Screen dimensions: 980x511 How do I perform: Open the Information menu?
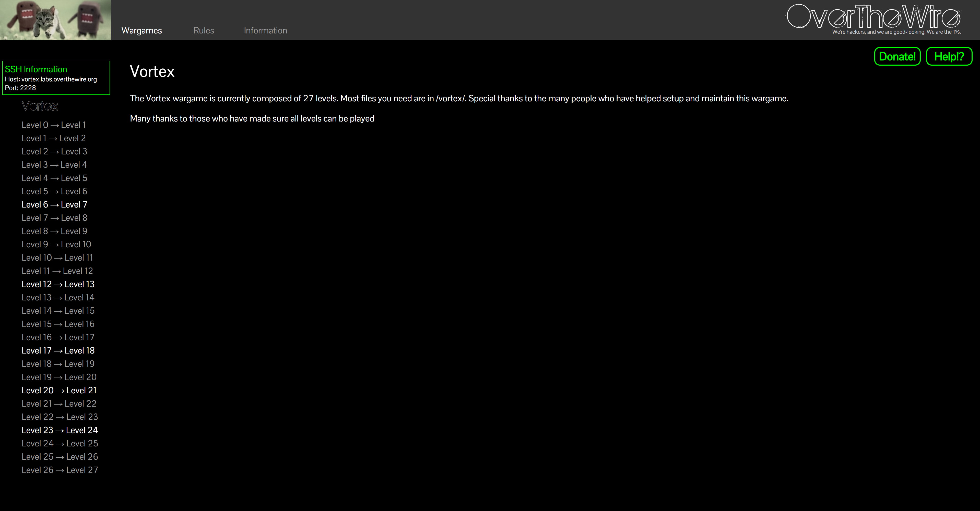(265, 30)
